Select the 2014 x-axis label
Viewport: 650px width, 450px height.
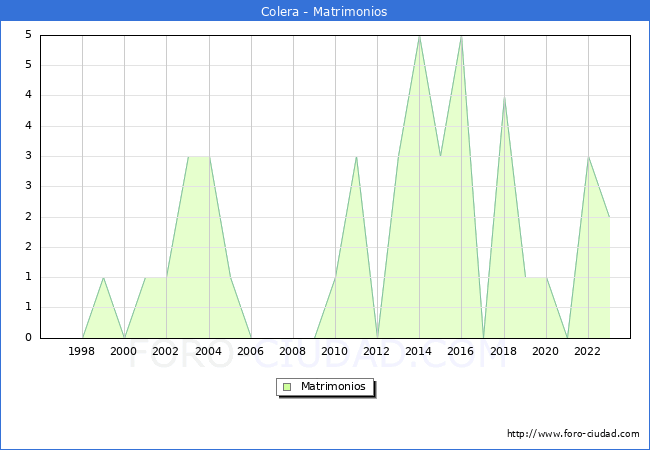(419, 351)
